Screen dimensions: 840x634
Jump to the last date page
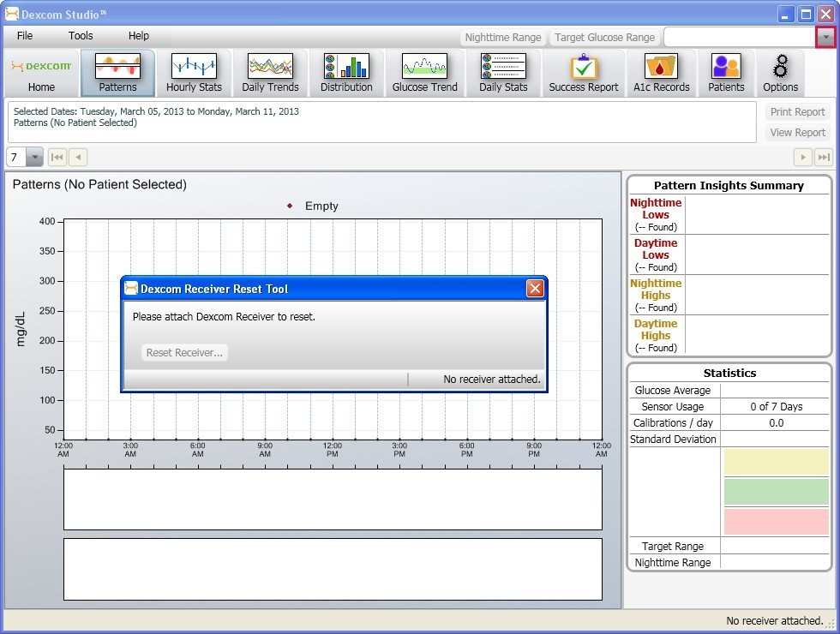(x=824, y=157)
